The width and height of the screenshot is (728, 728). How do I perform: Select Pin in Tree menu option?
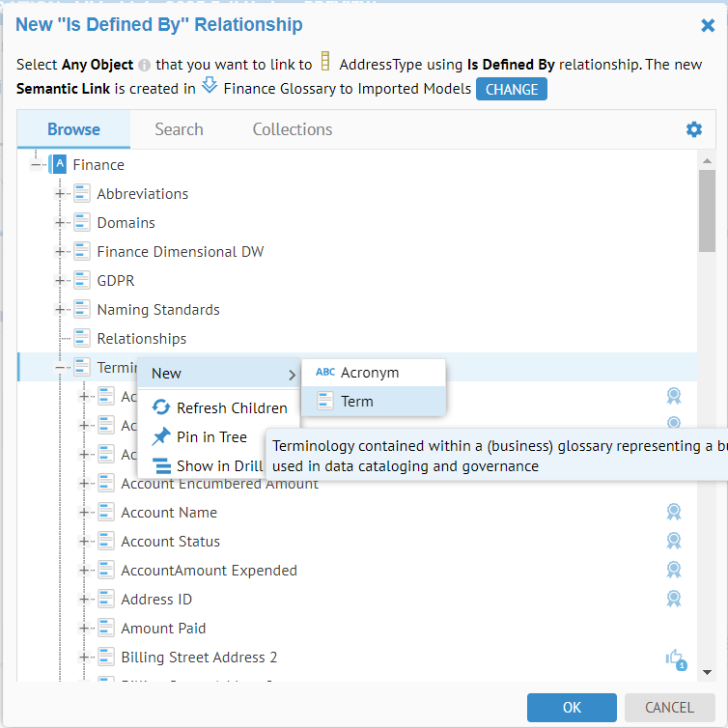tap(211, 437)
